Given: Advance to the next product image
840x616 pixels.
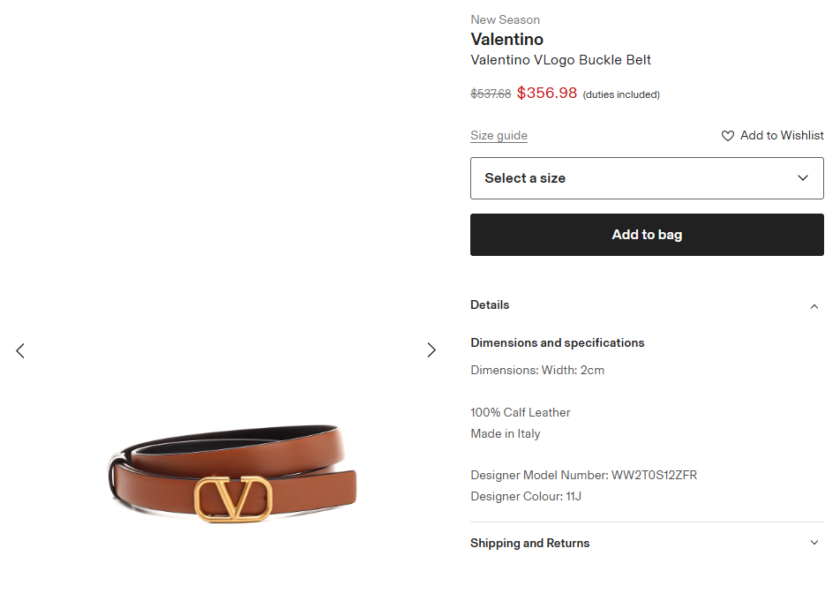Looking at the screenshot, I should point(431,349).
